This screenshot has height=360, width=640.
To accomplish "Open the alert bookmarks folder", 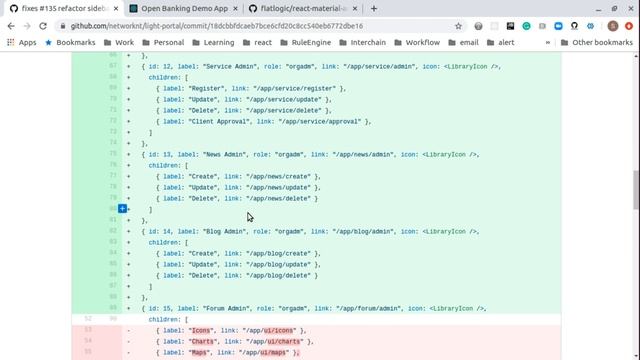I will point(500,42).
